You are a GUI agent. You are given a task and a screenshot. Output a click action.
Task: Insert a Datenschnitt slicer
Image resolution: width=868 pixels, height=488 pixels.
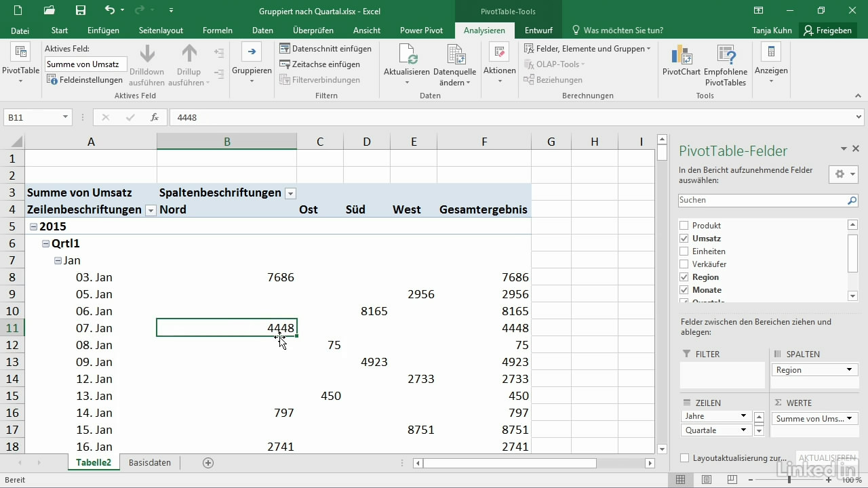click(325, 49)
